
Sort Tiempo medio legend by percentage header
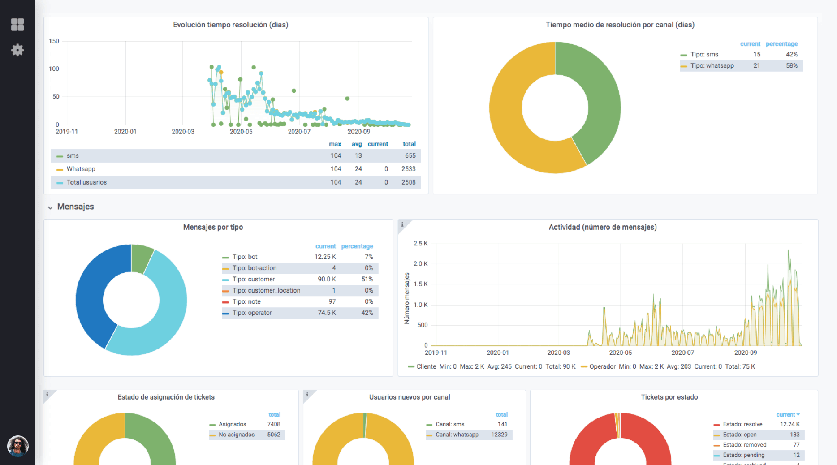782,44
